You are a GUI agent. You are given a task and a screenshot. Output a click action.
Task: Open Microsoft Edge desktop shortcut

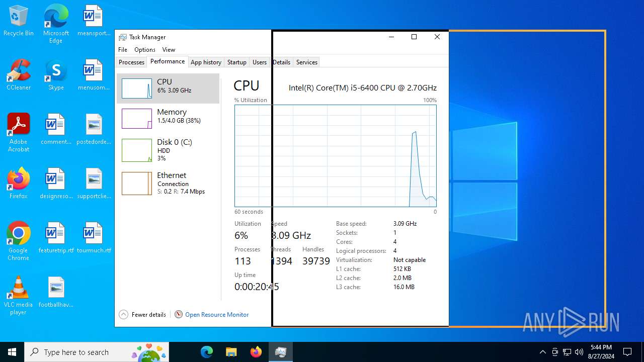[x=56, y=24]
